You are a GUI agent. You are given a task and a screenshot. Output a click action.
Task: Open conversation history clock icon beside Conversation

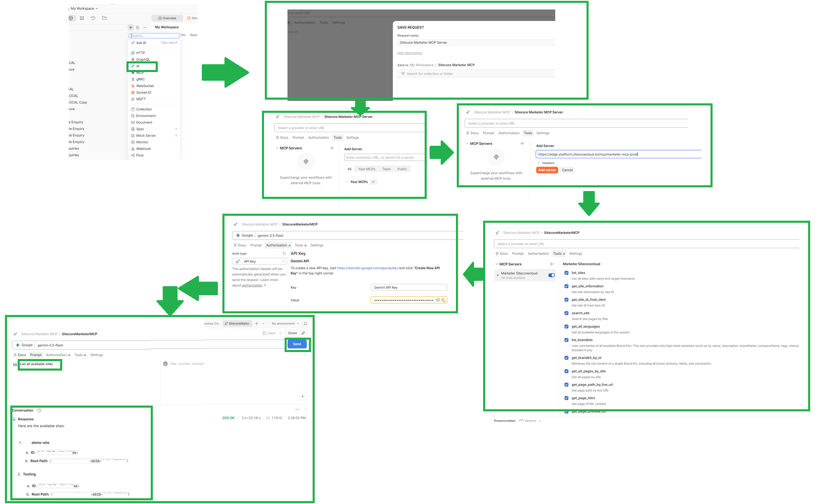click(x=39, y=411)
